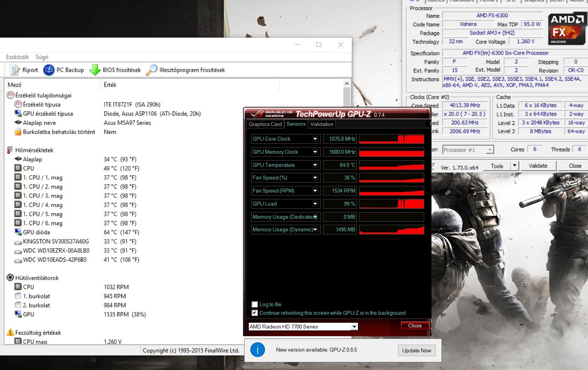Viewport: 588px width, 370px height.
Task: Open the Eszközök menu
Action: [x=17, y=57]
